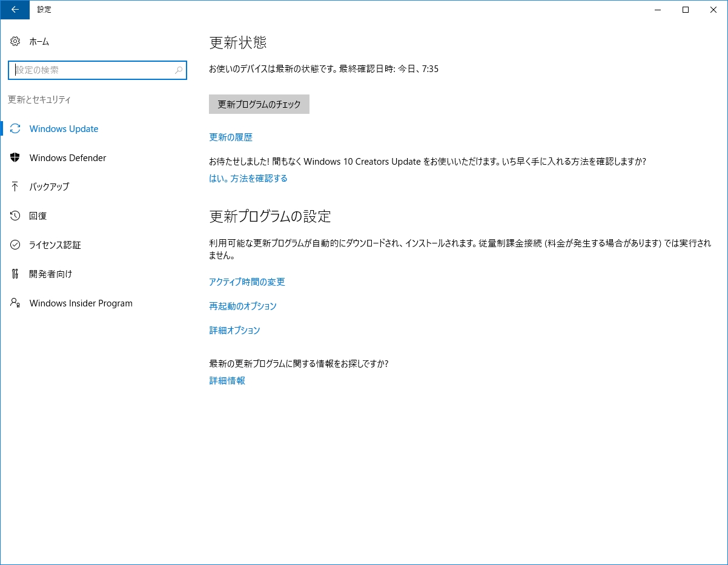Click the Windows Insider person icon
This screenshot has width=728, height=565.
[x=15, y=303]
